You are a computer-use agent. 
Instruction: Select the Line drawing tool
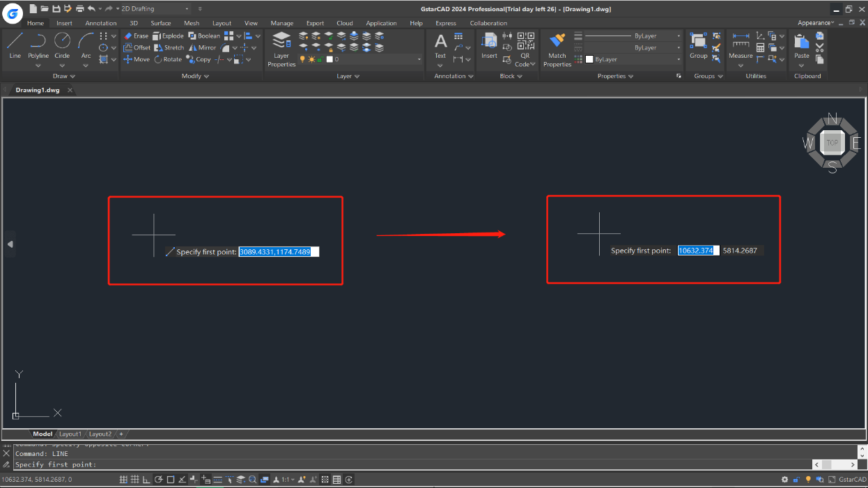click(15, 45)
